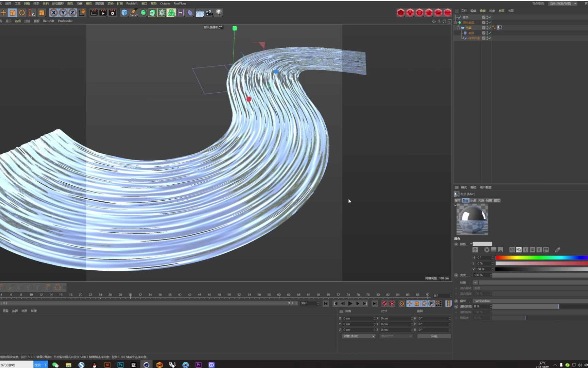Open the Redshift menu
Viewport: 588px width, 368px height.
132,3
